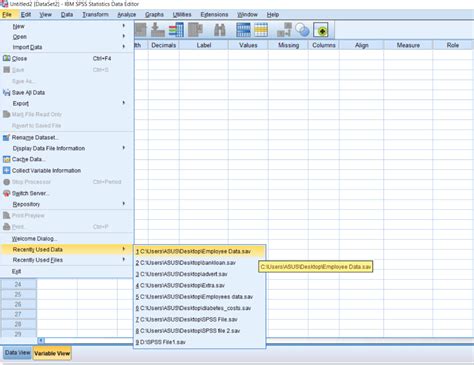Viewport: 474px width, 365px height.
Task: Click the Go to Variable toolbar icon
Action: [x=157, y=30]
